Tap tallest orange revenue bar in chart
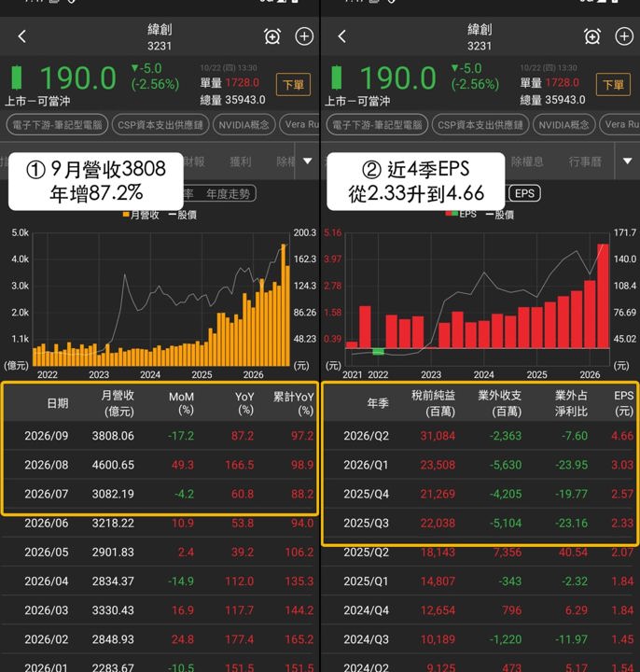The image size is (640, 672). point(284,304)
